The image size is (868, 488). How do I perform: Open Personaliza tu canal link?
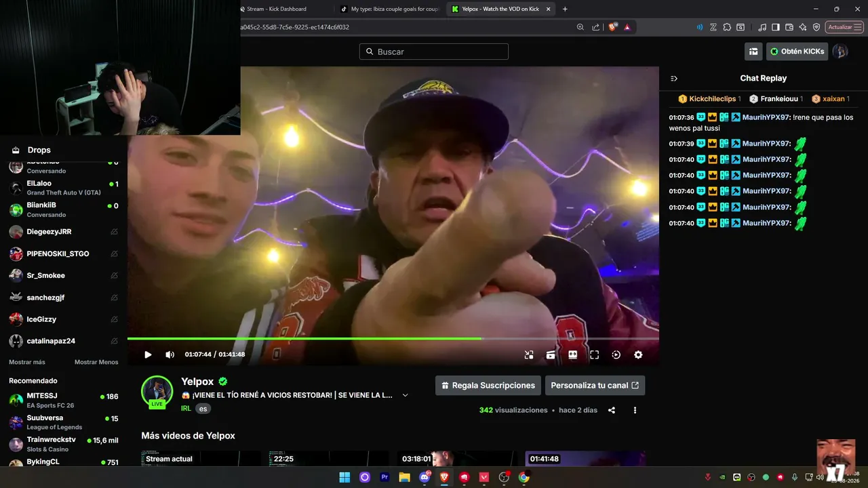595,386
